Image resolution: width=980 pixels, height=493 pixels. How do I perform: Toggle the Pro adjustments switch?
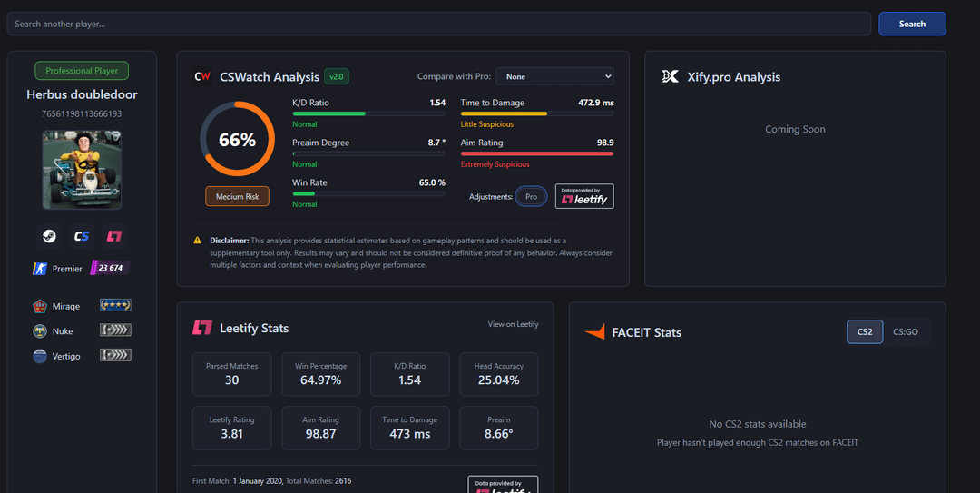(x=531, y=196)
